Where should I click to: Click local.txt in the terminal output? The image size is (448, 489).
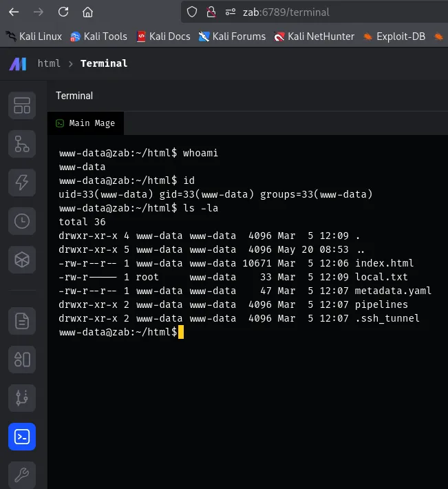(381, 277)
